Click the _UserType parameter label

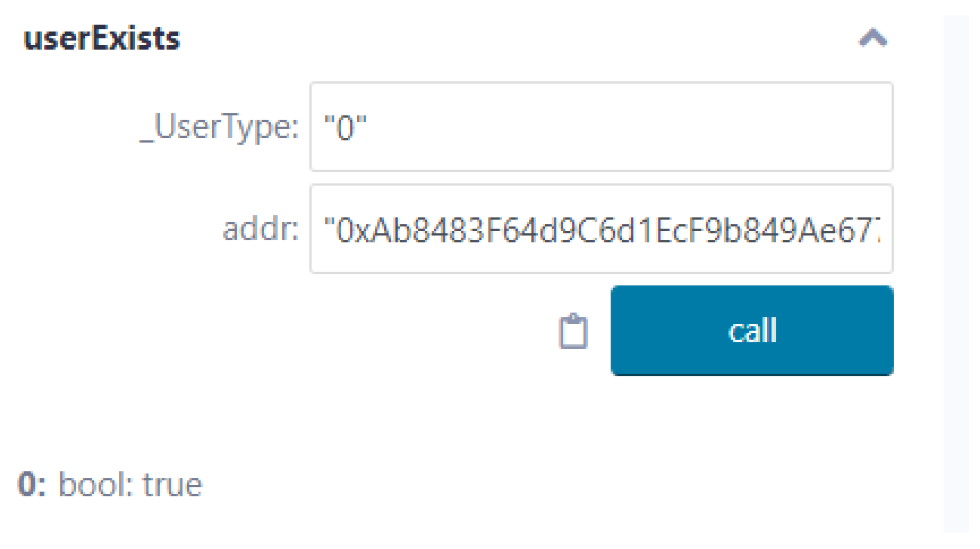(x=219, y=127)
